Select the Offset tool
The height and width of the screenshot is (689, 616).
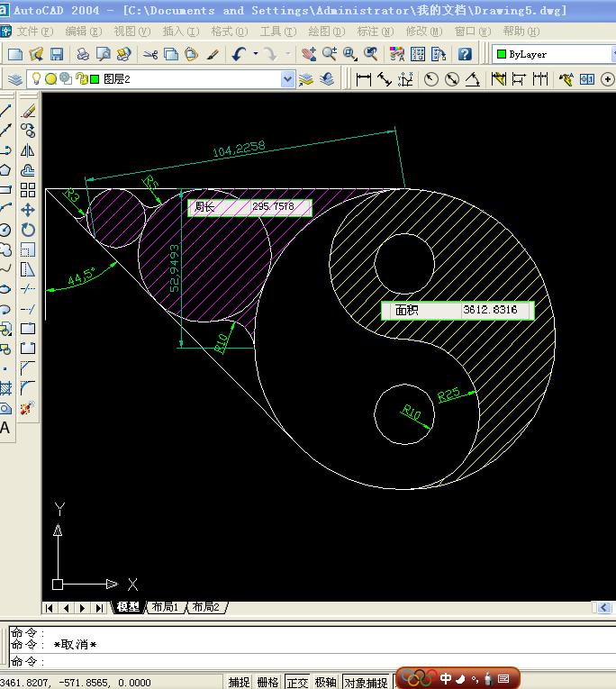[28, 170]
